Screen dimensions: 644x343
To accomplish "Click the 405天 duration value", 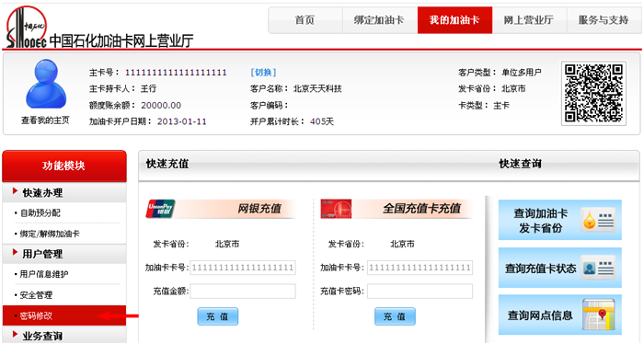I will (x=322, y=122).
